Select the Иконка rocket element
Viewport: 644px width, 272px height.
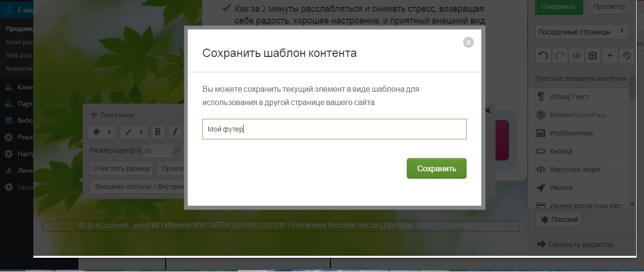point(578,188)
